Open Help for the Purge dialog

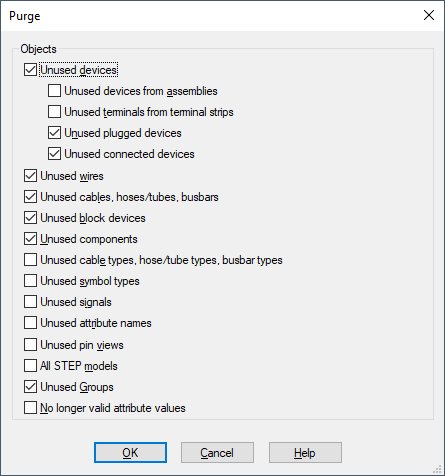305,453
